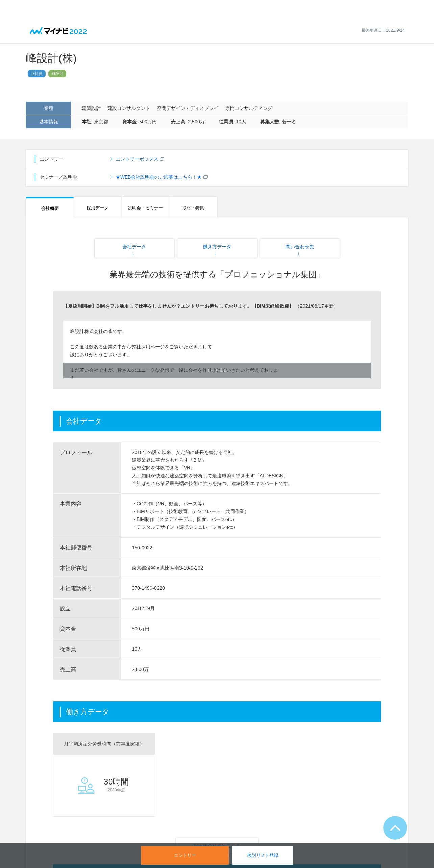The image size is (434, 868).
Task: Click the 空間デザイン・ディスプレイ industry text
Action: click(187, 108)
